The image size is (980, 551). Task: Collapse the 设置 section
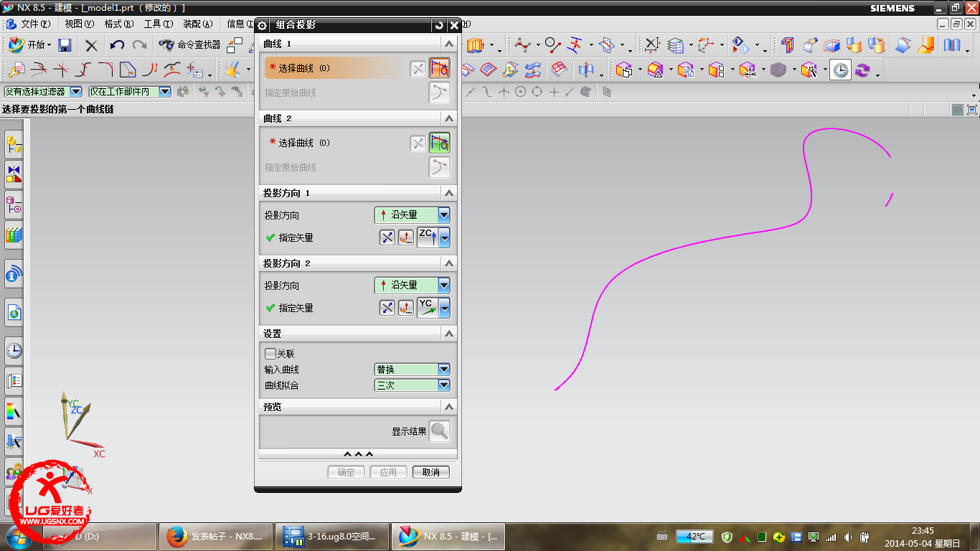point(449,334)
